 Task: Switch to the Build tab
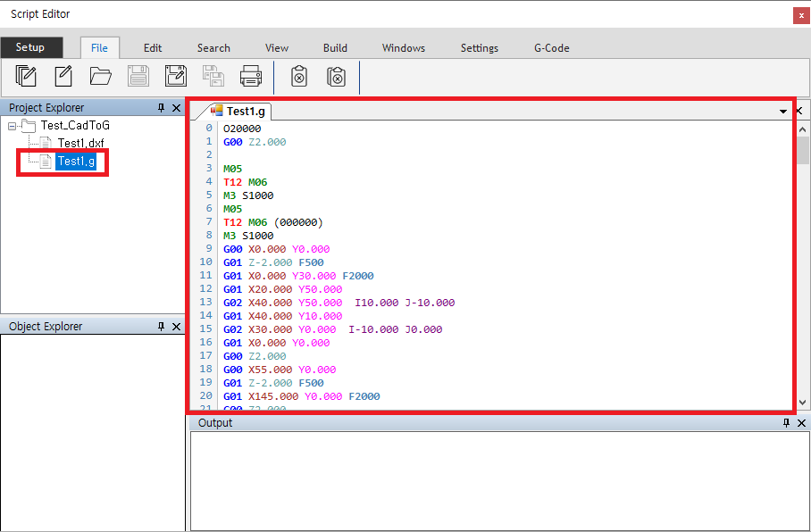(335, 48)
